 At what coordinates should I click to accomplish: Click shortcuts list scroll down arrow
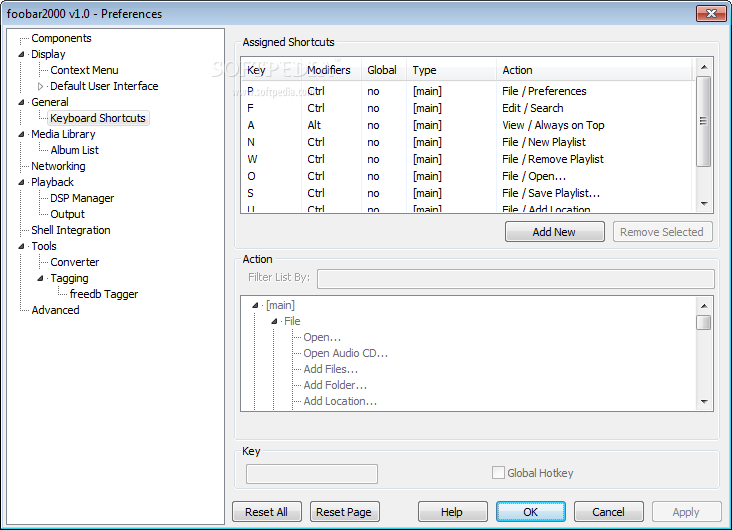[704, 204]
